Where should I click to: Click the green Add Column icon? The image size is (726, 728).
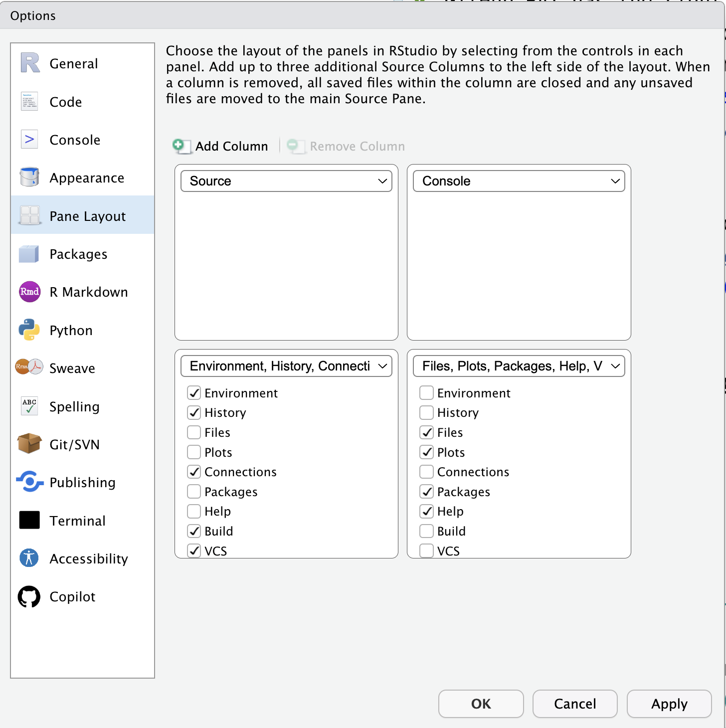[x=180, y=146]
